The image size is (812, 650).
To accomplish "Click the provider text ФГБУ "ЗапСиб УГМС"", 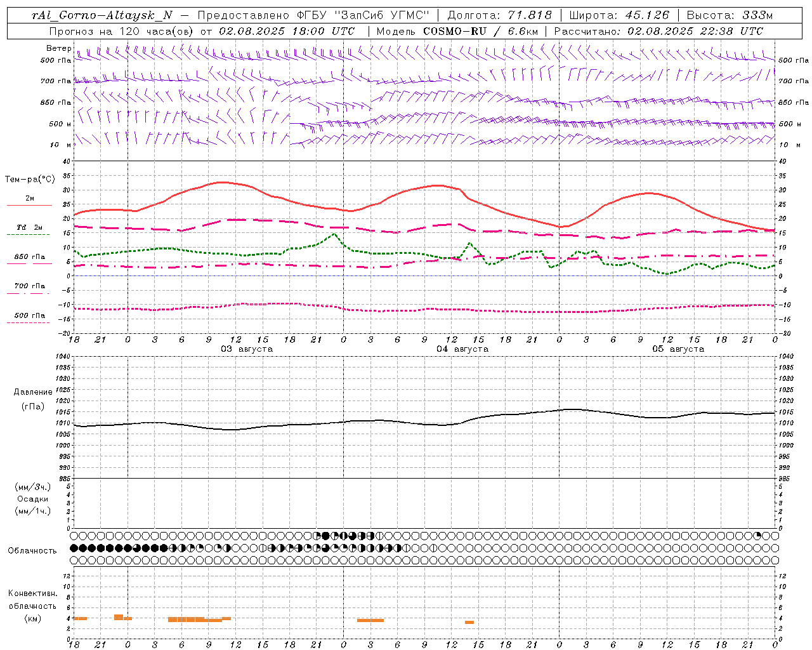I will click(x=363, y=15).
